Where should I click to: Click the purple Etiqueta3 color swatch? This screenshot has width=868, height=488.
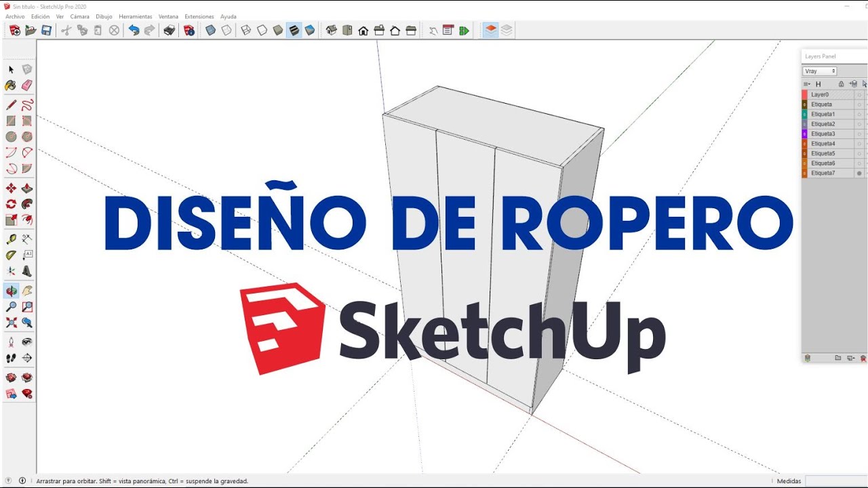point(805,134)
